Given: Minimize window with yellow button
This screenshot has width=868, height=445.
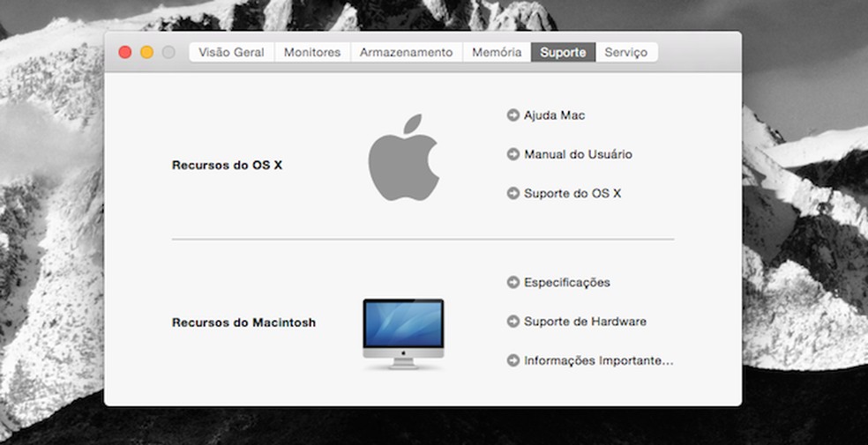Looking at the screenshot, I should [146, 53].
